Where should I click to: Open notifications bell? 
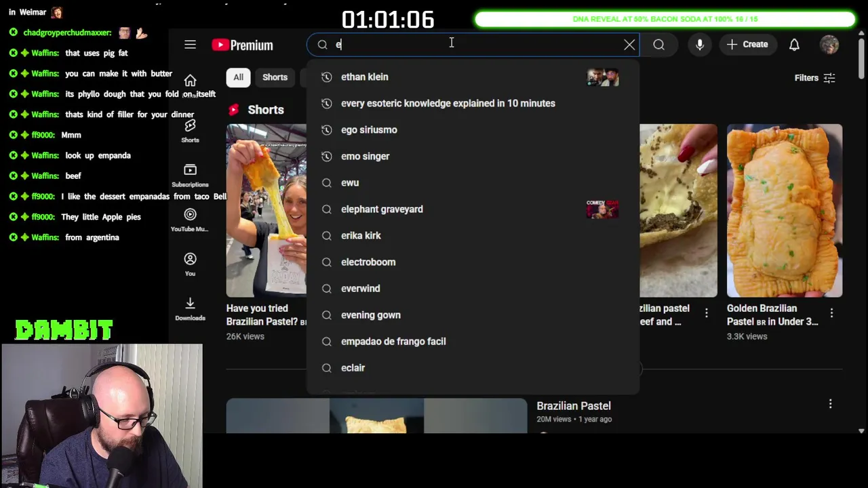coord(794,45)
